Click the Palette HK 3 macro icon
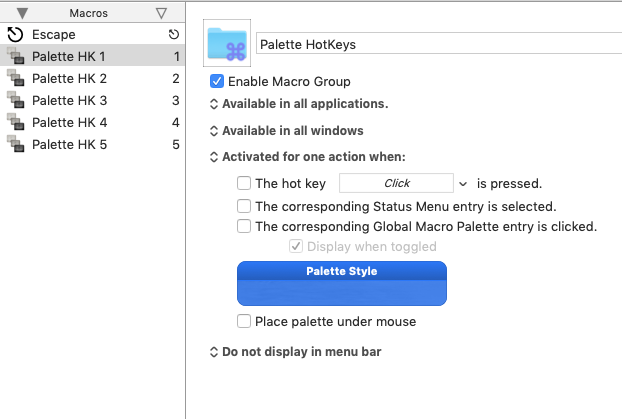Screen dimensions: 622x419 pos(15,101)
